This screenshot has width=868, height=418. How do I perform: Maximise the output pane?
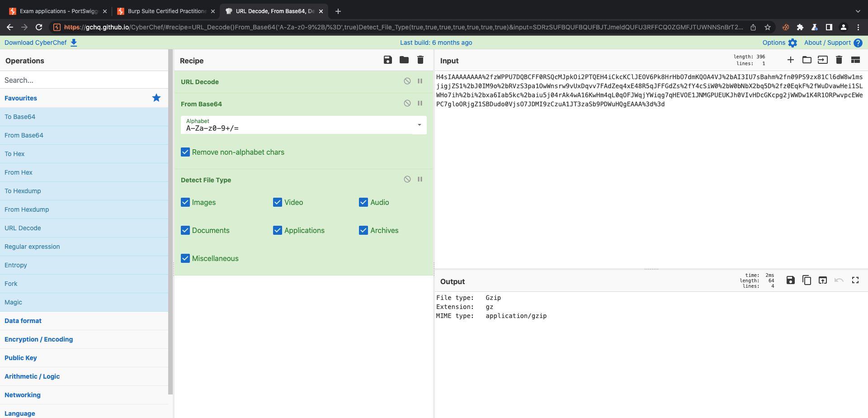[x=855, y=280]
